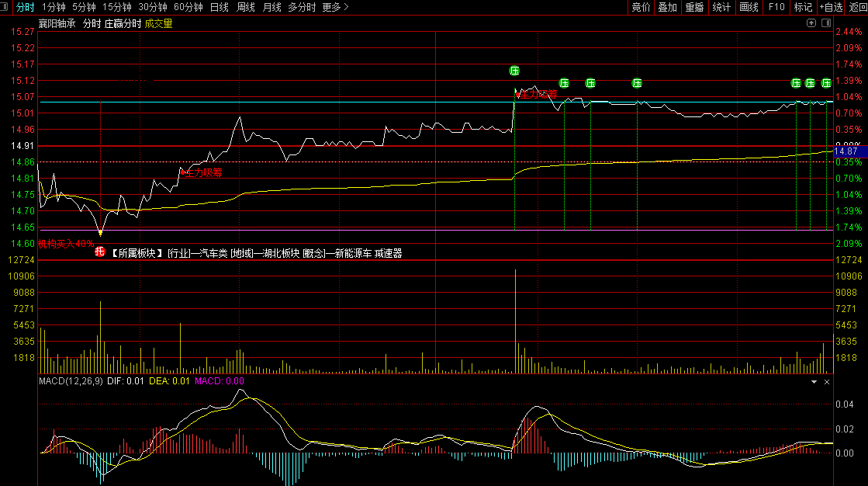The height and width of the screenshot is (486, 868).
Task: Close the MACD indicator panel
Action: coord(826,382)
